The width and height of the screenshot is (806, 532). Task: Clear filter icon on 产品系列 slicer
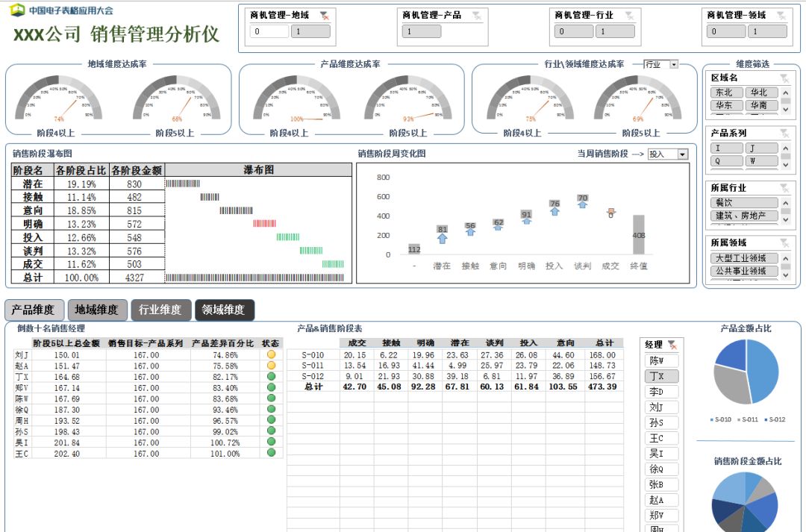point(784,134)
